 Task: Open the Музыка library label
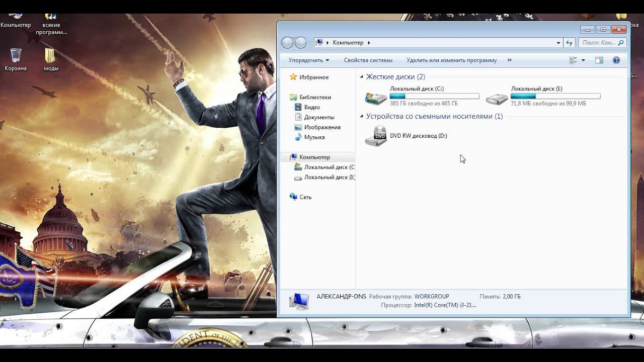(314, 137)
